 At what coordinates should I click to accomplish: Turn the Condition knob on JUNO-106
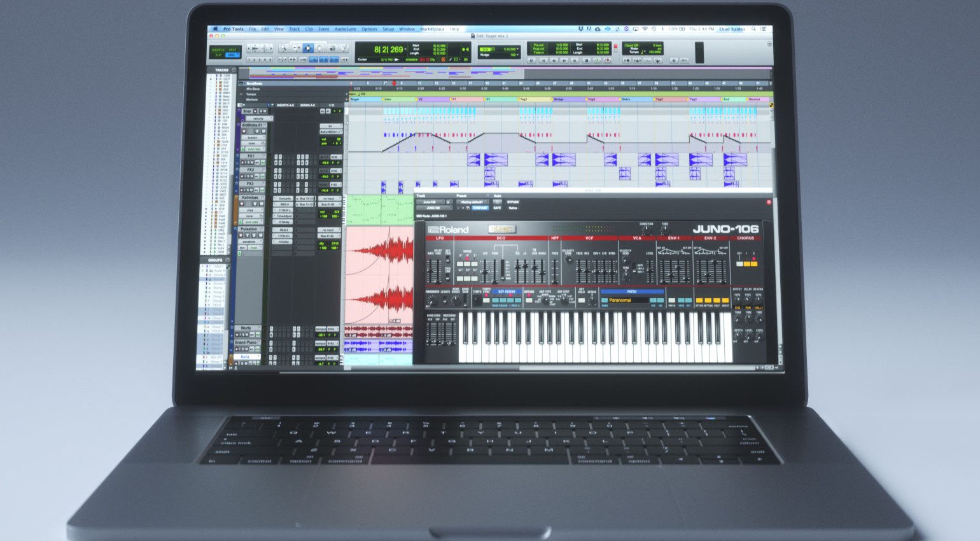coord(647,230)
